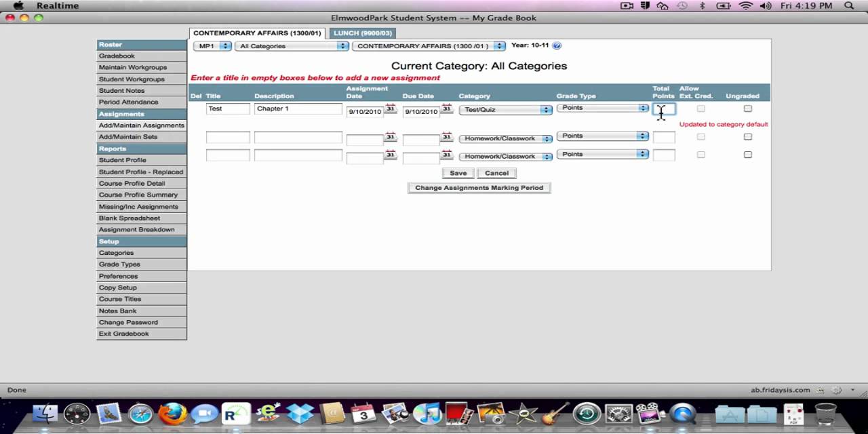Toggle Allow Ext. Cred. in second row
The width and height of the screenshot is (868, 434).
[x=701, y=136]
